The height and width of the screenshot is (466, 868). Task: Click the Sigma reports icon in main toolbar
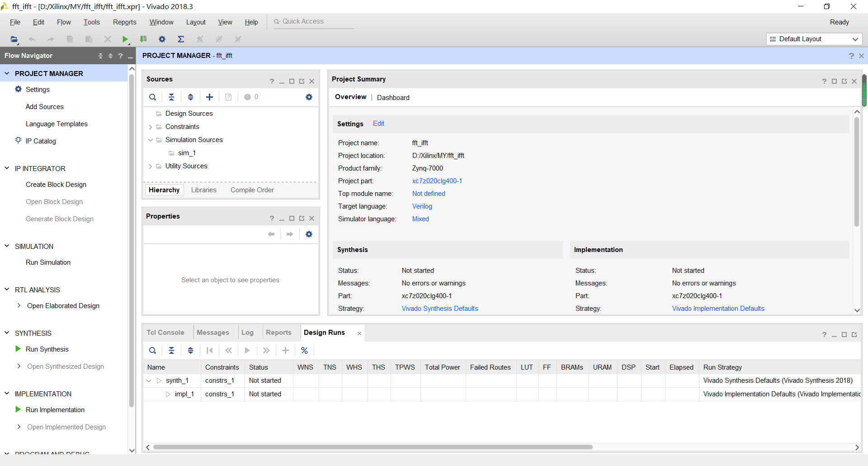point(181,39)
